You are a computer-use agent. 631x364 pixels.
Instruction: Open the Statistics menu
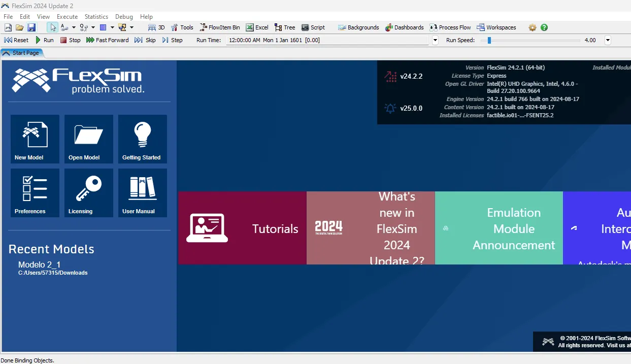point(96,17)
